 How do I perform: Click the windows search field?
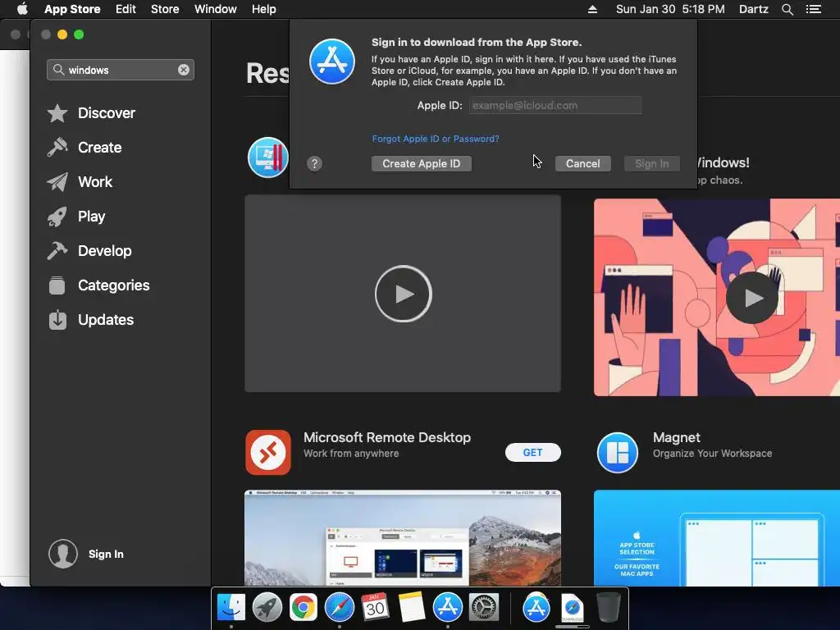(121, 70)
